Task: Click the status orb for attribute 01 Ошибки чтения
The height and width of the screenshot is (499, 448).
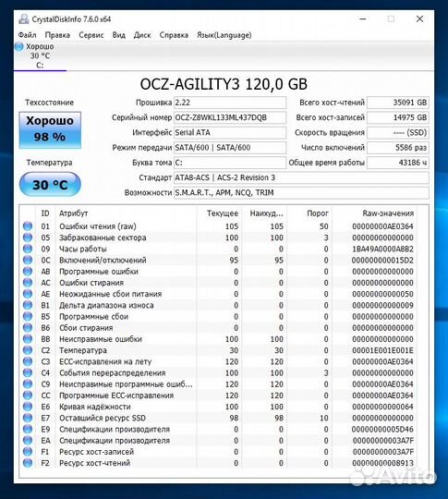Action: [x=28, y=226]
